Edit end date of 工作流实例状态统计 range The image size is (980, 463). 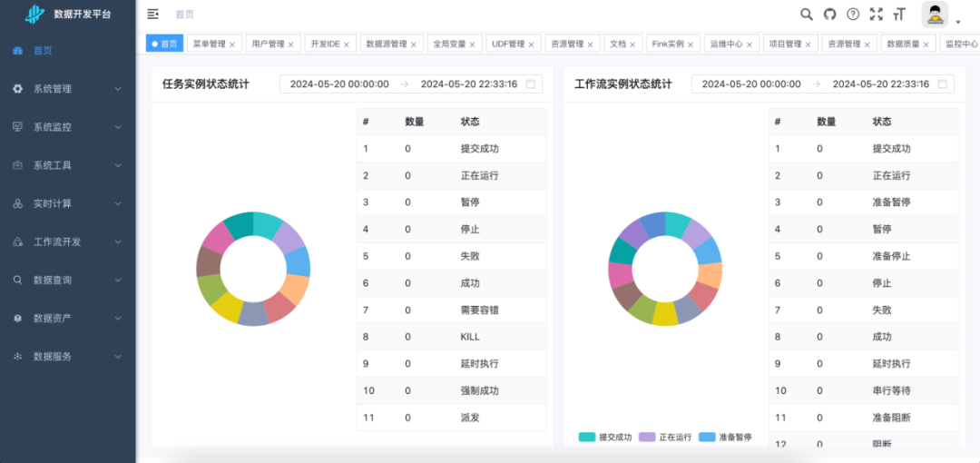click(x=880, y=84)
